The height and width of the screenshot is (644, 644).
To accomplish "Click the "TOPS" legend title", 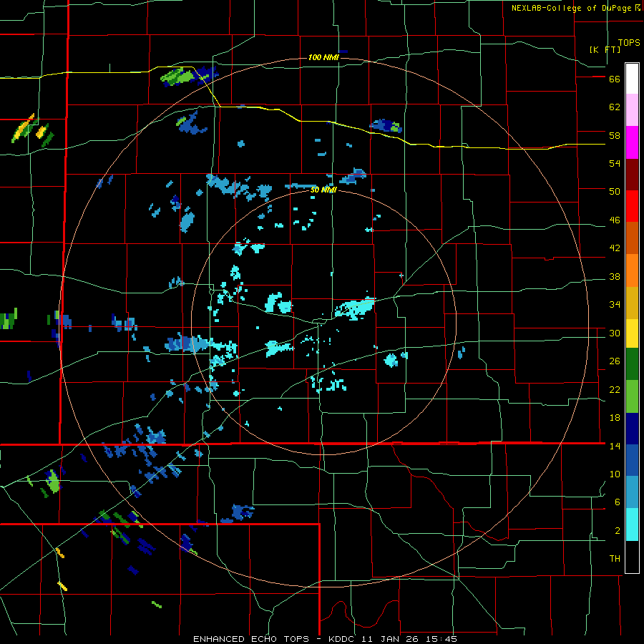I will (x=629, y=42).
